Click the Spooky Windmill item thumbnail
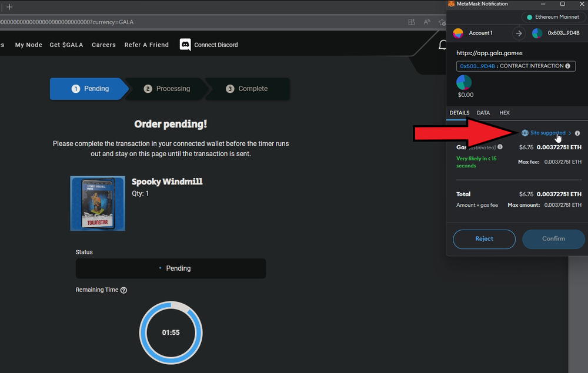Screen dimensions: 588x373 click(98, 203)
